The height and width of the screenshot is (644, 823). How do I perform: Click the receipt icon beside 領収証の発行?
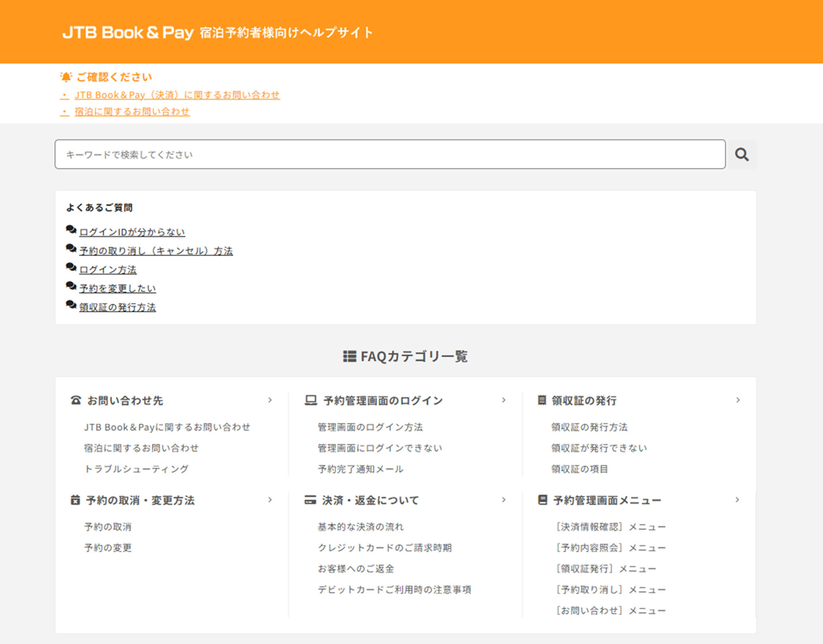pyautogui.click(x=542, y=400)
